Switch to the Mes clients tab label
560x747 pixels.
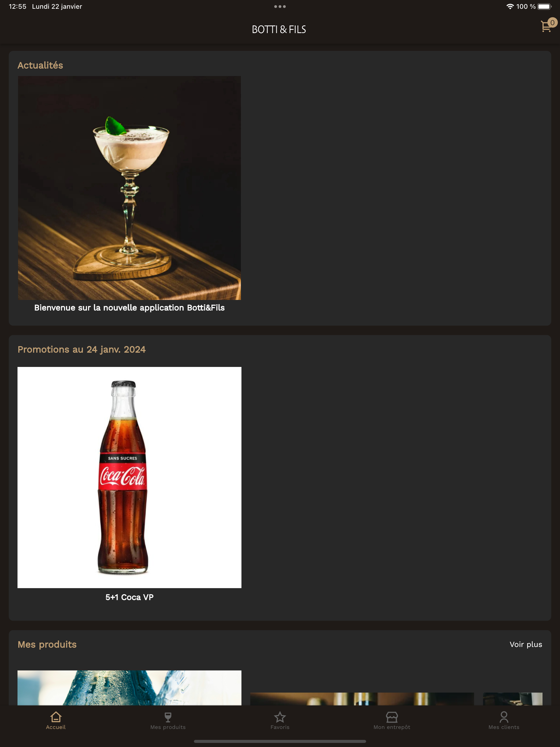[x=504, y=727]
